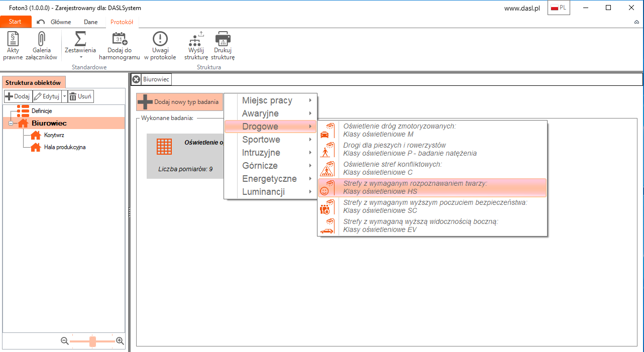Close the Biurowiec tab with X icon
The width and height of the screenshot is (644, 352).
coord(136,79)
